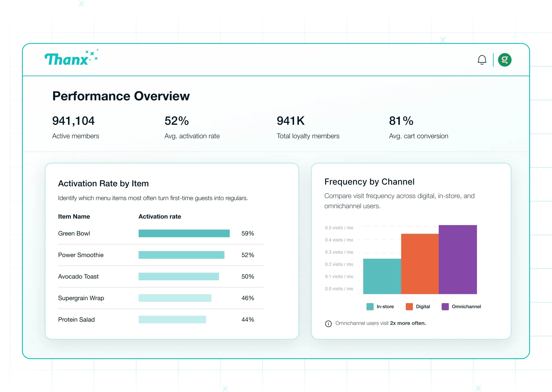Screen dimensions: 552x392
Task: Open the green user avatar menu
Action: (x=505, y=60)
